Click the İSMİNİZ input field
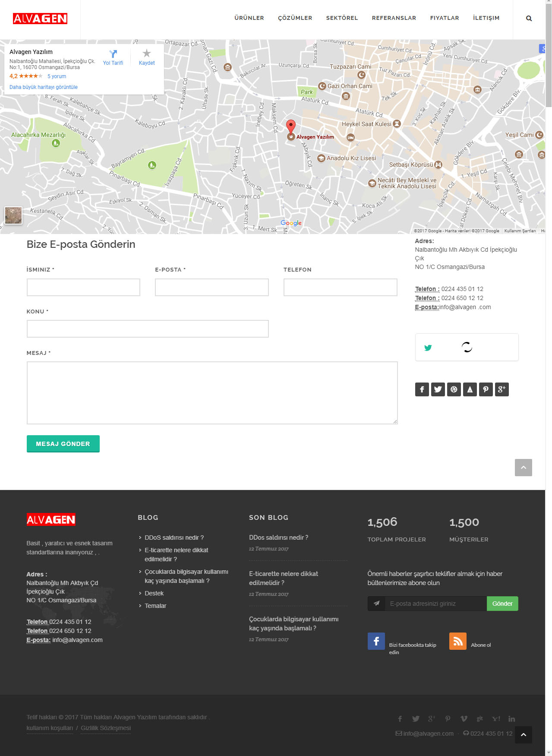552x756 pixels. tap(83, 288)
